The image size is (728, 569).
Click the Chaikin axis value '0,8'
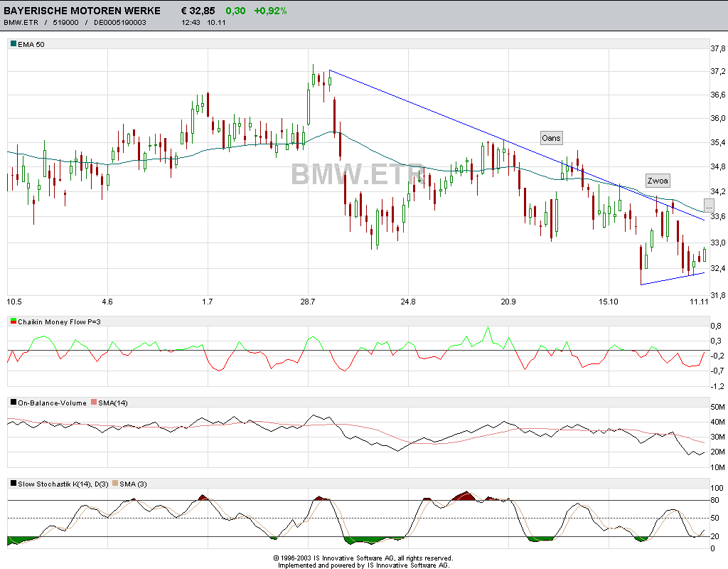tap(716, 326)
